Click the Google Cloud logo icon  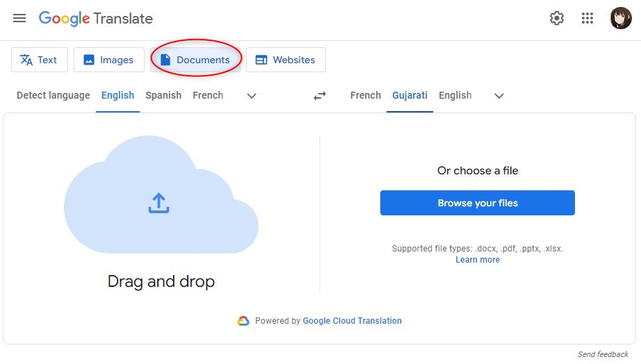(243, 321)
